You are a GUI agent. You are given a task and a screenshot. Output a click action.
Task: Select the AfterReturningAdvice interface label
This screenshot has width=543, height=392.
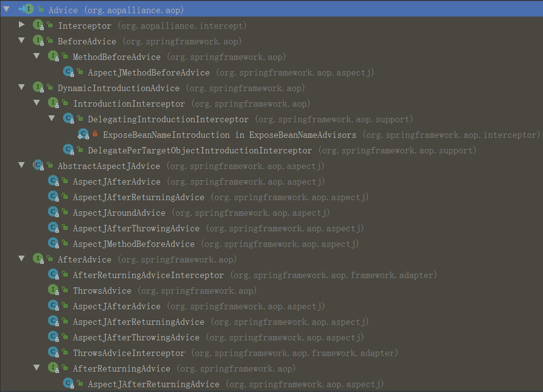122,369
